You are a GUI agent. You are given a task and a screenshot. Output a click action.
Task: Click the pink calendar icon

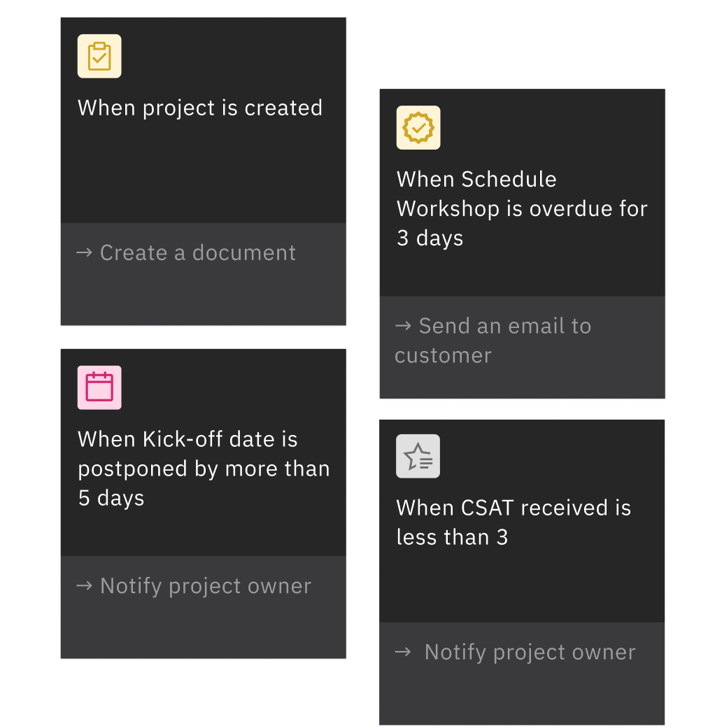pos(99,387)
